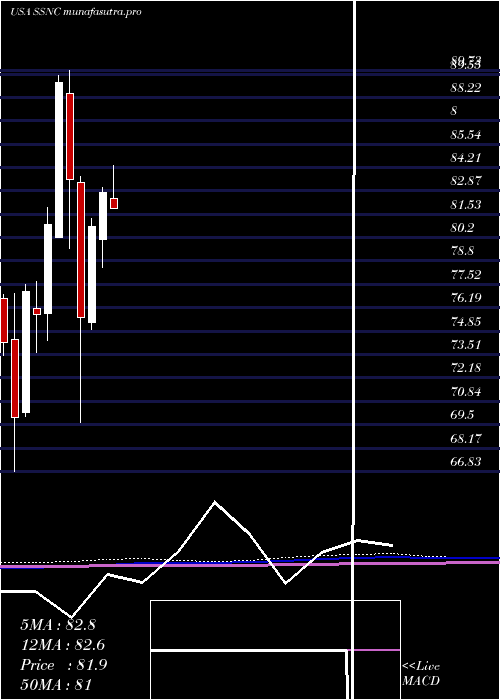Click the <<Live MACD label
This screenshot has height=700, width=500.
pyautogui.click(x=421, y=674)
